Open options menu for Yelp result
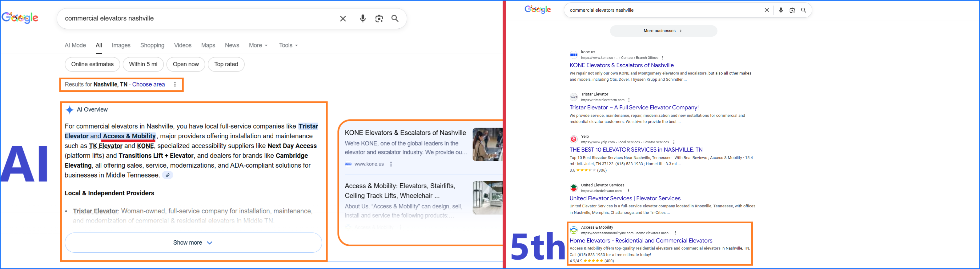This screenshot has height=269, width=980. coord(674,142)
